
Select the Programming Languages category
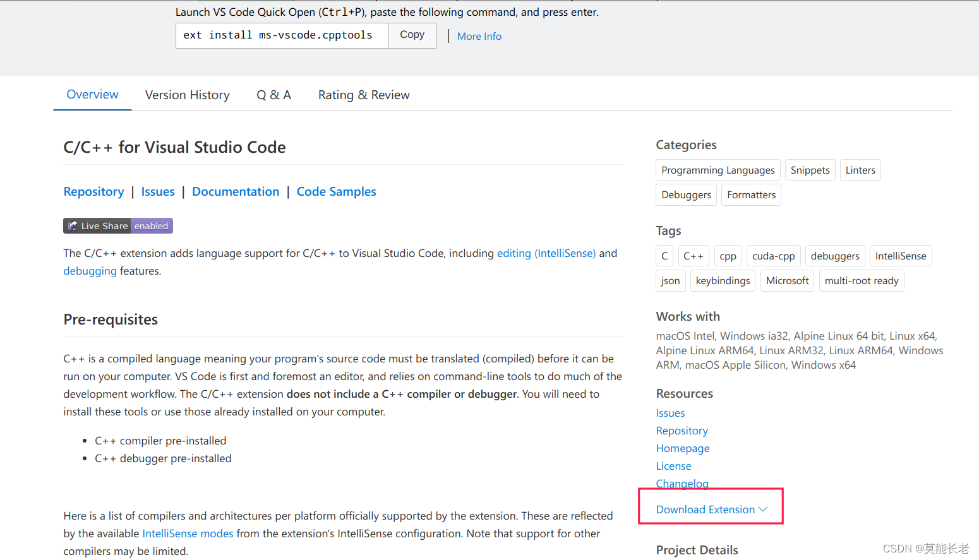click(x=718, y=170)
